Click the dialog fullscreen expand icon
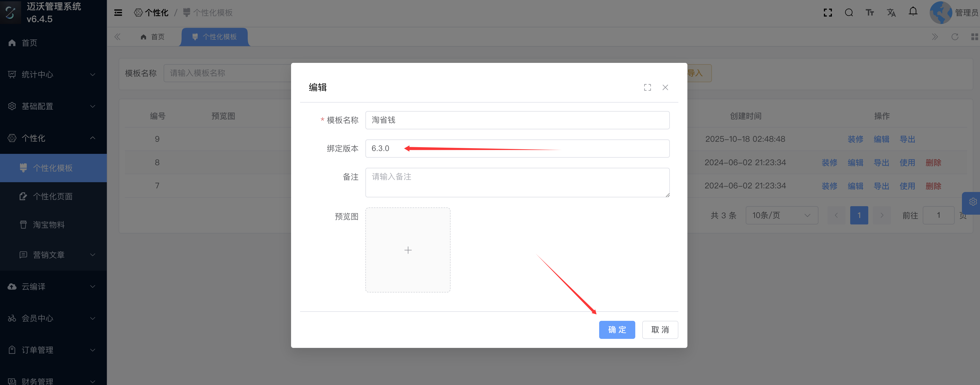Screen dimensions: 980x385 (x=647, y=87)
